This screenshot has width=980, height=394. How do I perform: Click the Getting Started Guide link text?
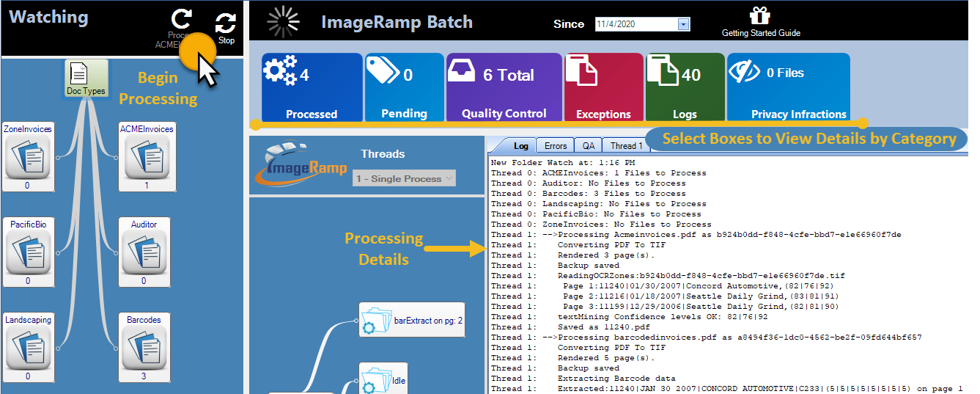(x=761, y=33)
